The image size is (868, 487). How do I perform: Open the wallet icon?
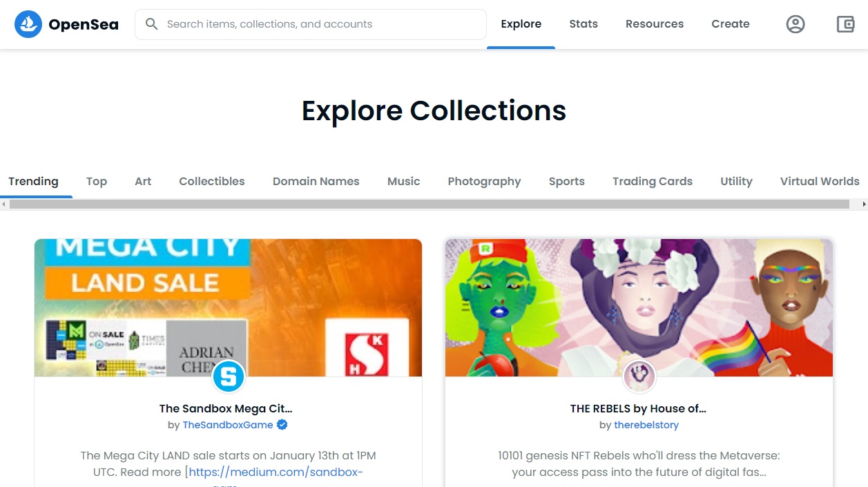(x=845, y=24)
